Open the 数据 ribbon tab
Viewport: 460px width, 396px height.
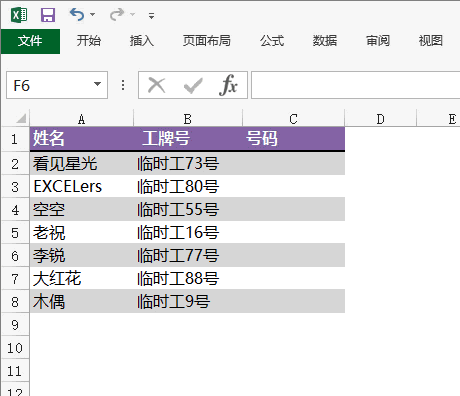[x=325, y=41]
